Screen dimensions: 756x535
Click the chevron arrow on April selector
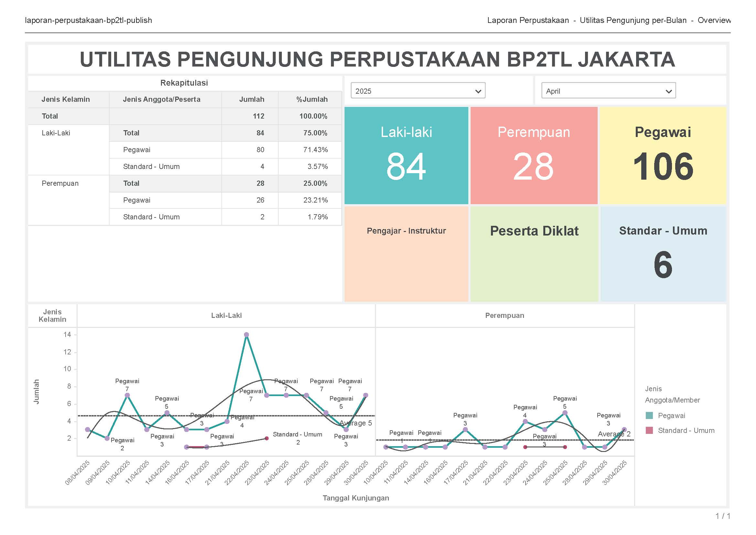coord(668,91)
